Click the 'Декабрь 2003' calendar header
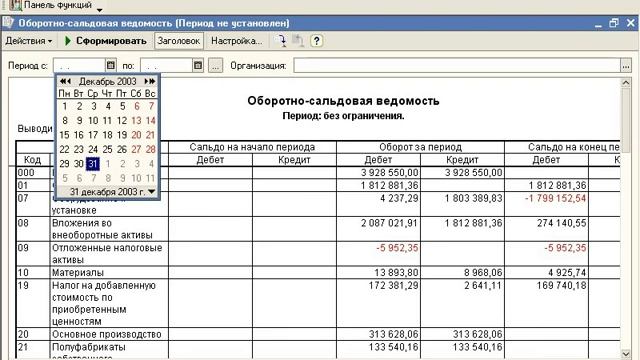 click(108, 81)
